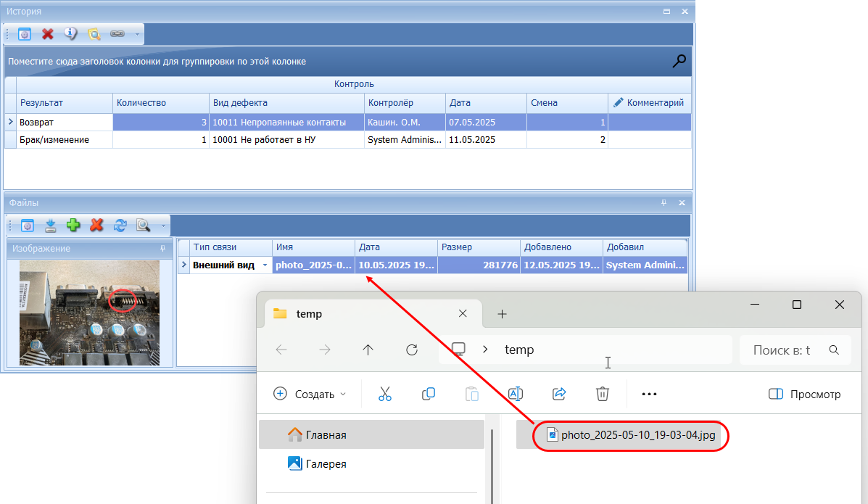Pin the Изображение panel with pushpin icon
Image resolution: width=868 pixels, height=504 pixels.
point(163,249)
